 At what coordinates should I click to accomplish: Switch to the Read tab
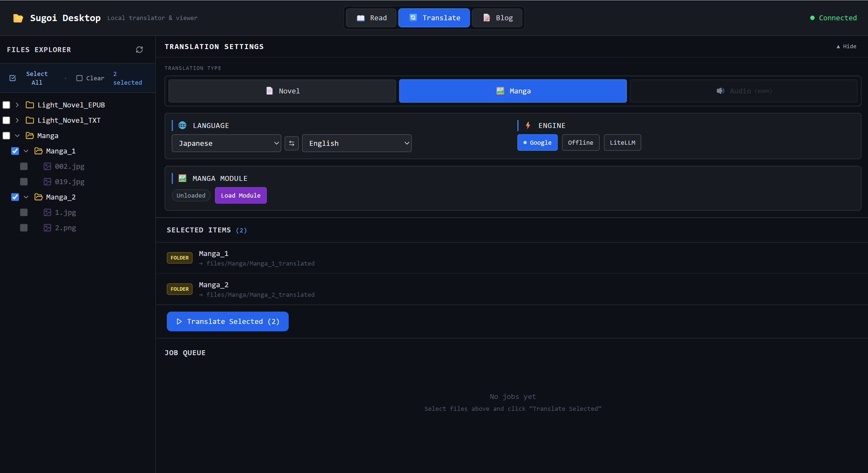click(371, 18)
